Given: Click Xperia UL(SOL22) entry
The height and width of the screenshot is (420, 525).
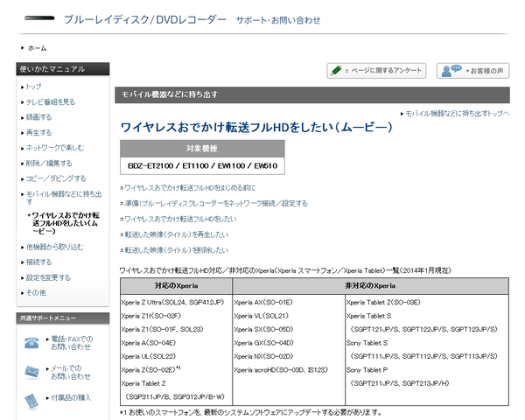Looking at the screenshot, I should tap(149, 356).
